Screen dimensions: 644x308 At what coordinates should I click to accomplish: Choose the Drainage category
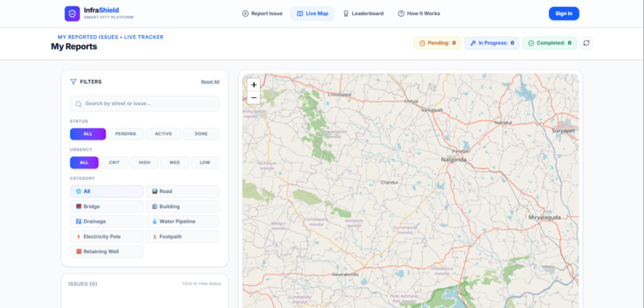pyautogui.click(x=107, y=222)
